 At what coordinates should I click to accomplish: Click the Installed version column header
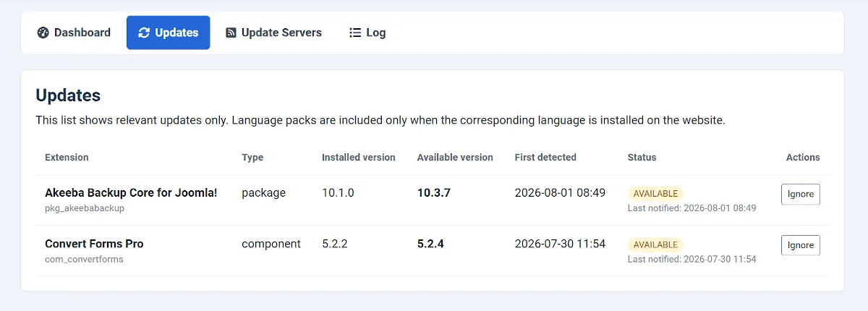point(359,157)
